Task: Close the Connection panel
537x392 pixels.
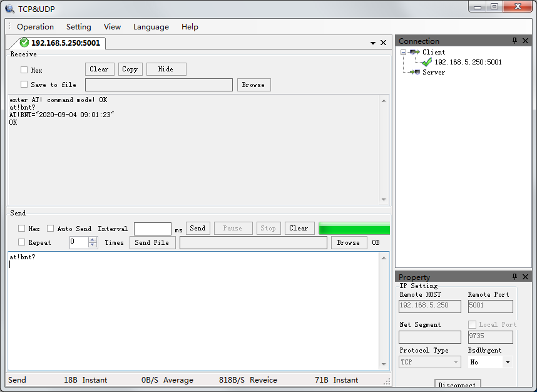Action: pyautogui.click(x=525, y=41)
